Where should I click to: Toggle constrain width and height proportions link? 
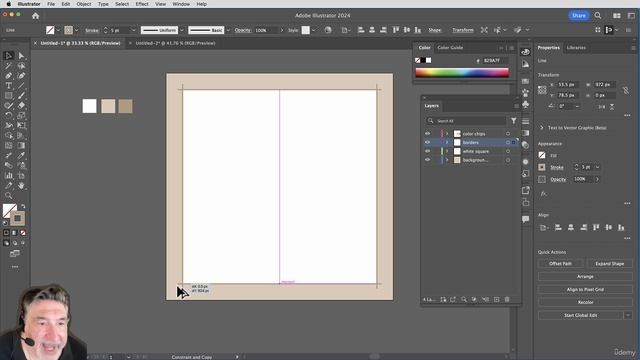tap(625, 90)
